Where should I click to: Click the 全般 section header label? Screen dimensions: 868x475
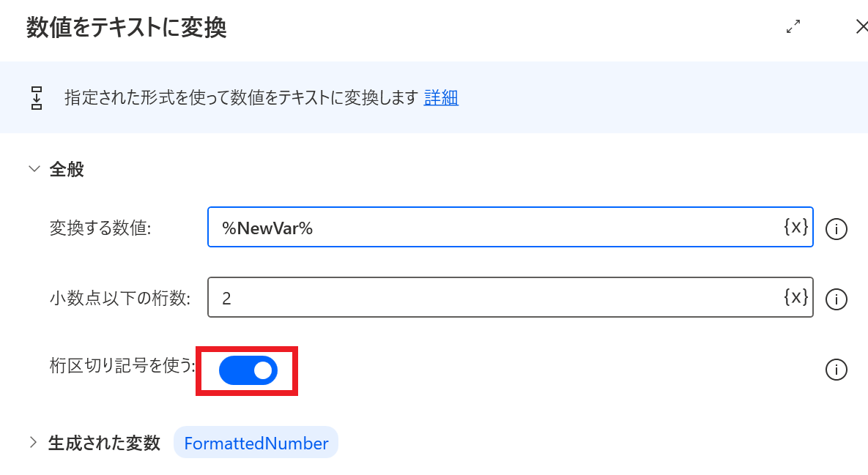point(66,170)
